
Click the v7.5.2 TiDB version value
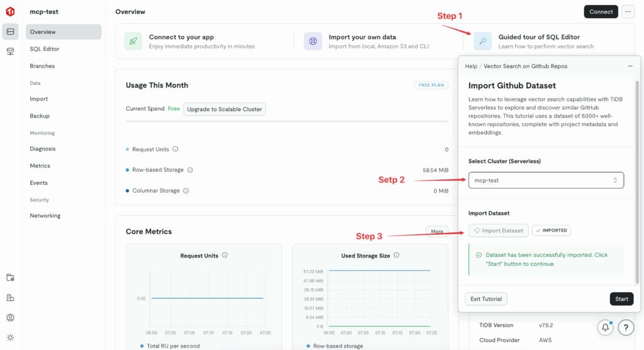(546, 325)
